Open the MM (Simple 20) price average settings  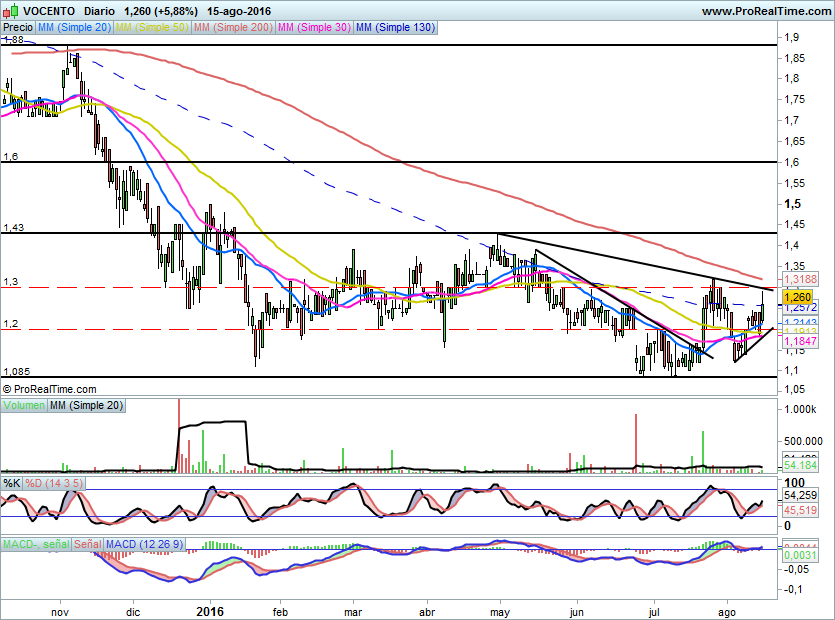pyautogui.click(x=74, y=27)
